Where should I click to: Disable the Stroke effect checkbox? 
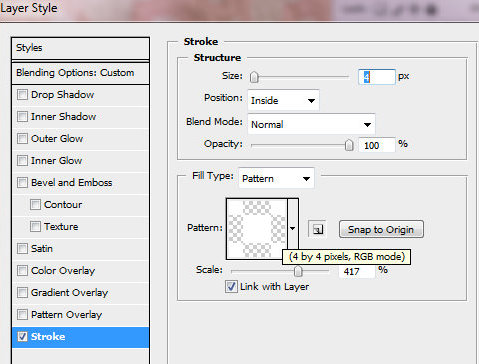pyautogui.click(x=22, y=337)
